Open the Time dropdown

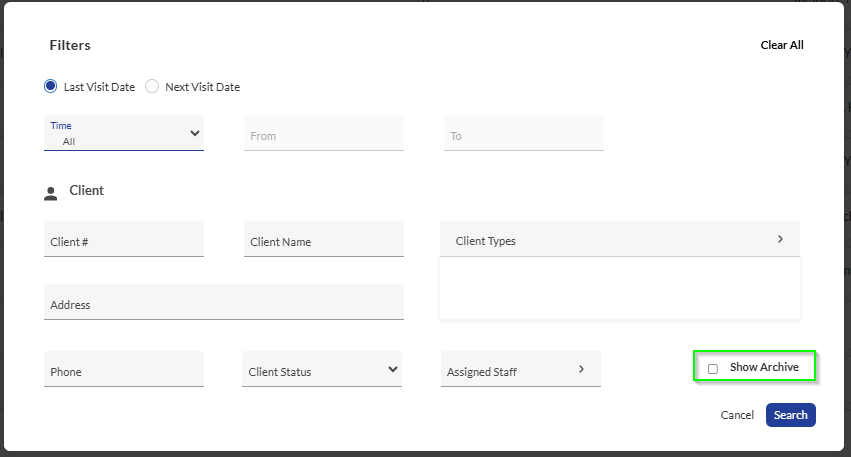point(124,134)
